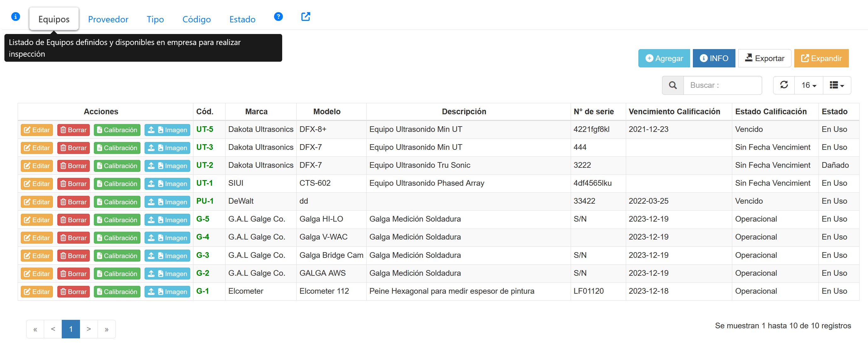Open the 16 rows-per-page dropdown
This screenshot has height=345, width=868.
coord(809,85)
